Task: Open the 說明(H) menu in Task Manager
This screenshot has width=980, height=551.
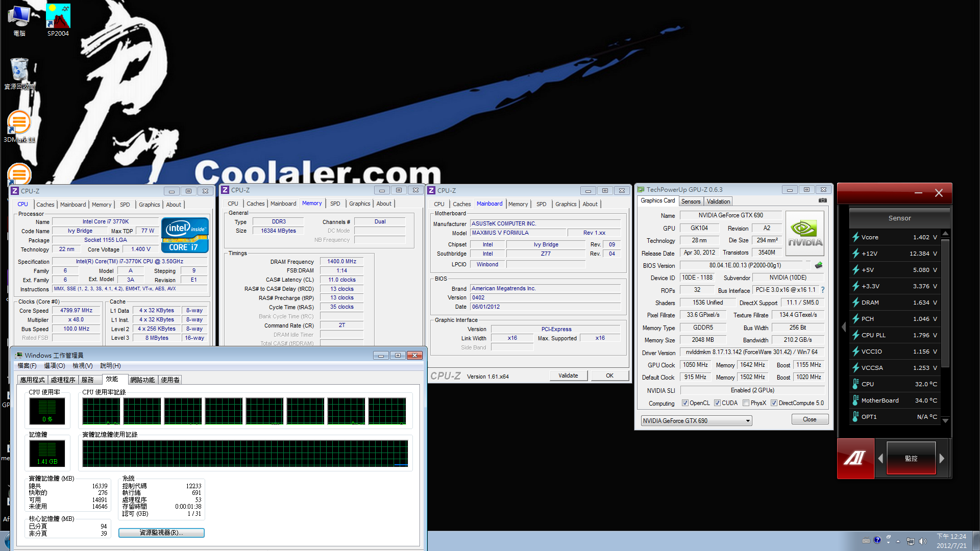Action: click(x=110, y=366)
